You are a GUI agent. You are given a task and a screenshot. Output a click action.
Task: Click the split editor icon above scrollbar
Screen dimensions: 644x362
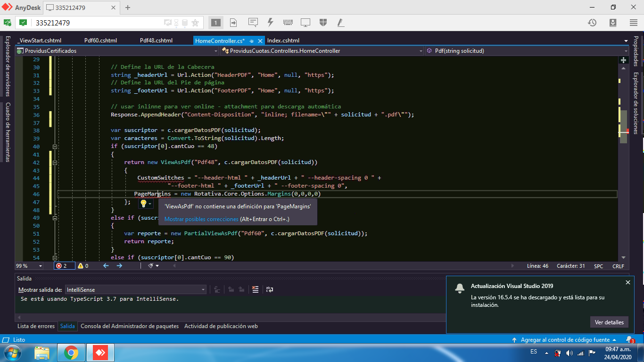coord(623,60)
